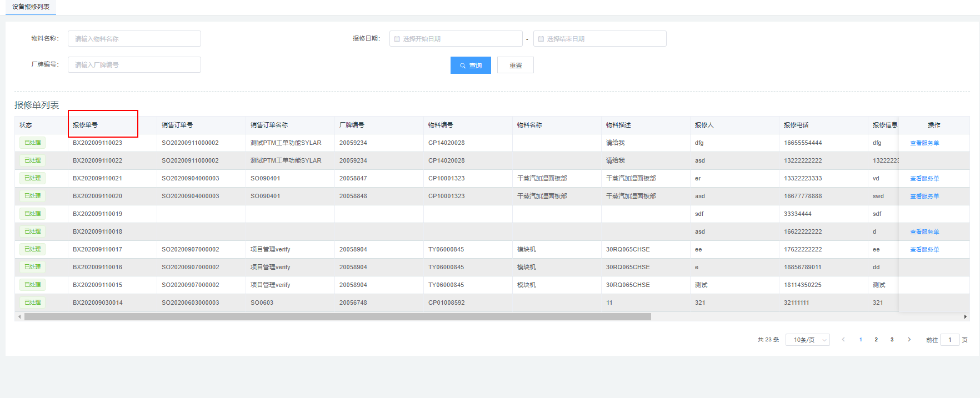This screenshot has width=980, height=398.
Task: Open the 选择开始日期 date picker
Action: pos(456,39)
